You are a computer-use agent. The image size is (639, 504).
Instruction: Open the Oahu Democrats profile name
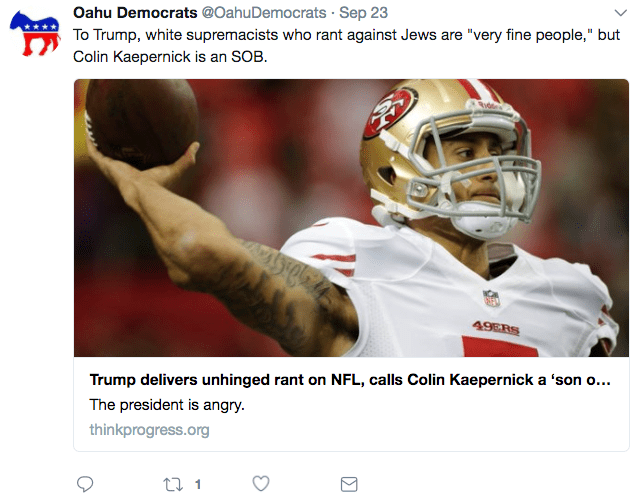tap(128, 12)
